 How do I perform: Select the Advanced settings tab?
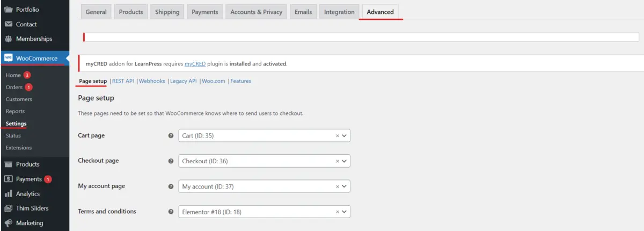(x=380, y=12)
